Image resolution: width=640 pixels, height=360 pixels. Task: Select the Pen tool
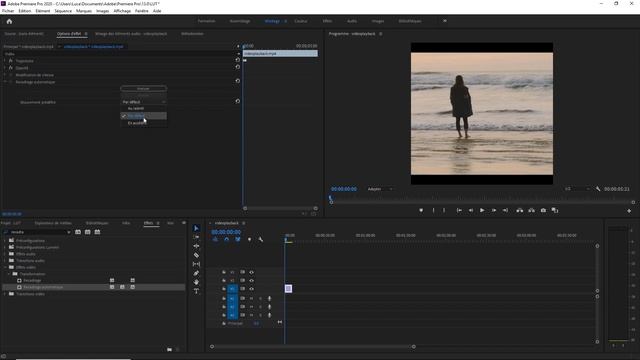[x=196, y=273]
